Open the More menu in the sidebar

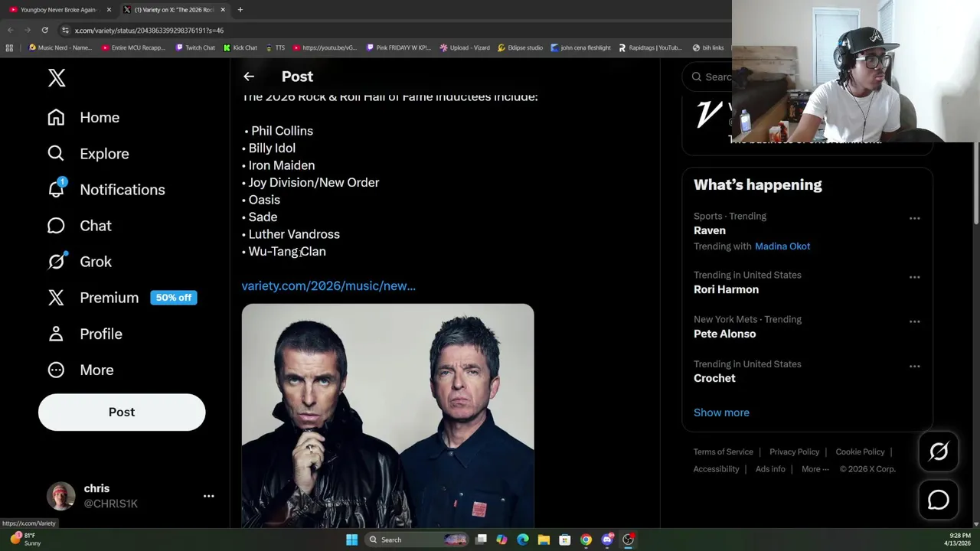(x=80, y=370)
